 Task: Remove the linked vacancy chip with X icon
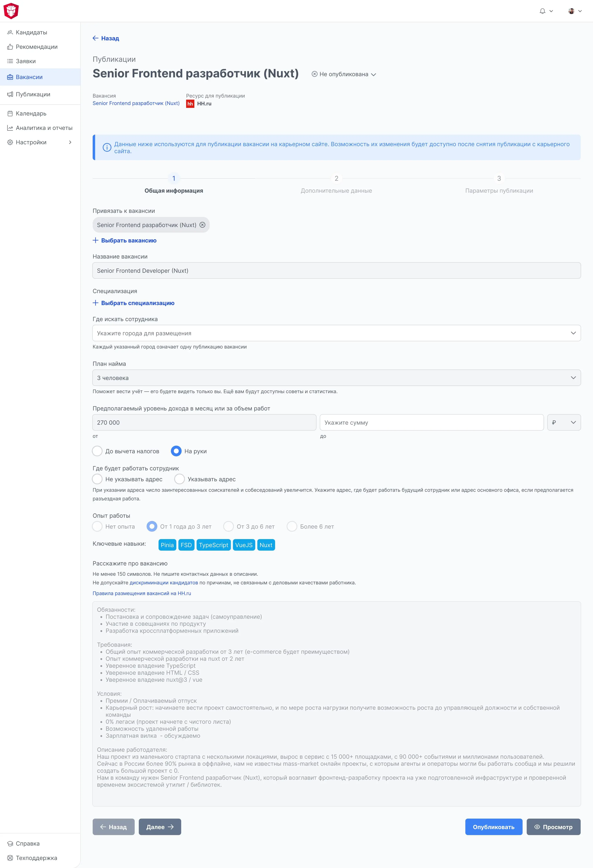coord(203,225)
